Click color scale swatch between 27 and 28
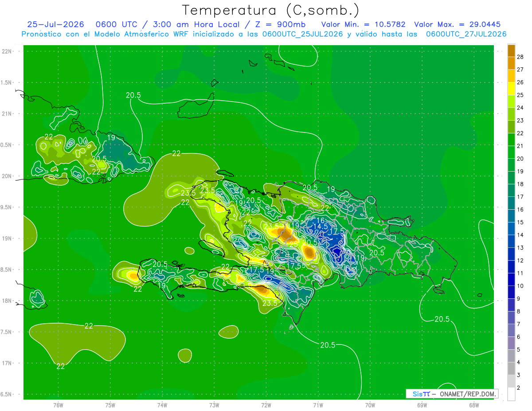532x411 pixels. (x=511, y=63)
